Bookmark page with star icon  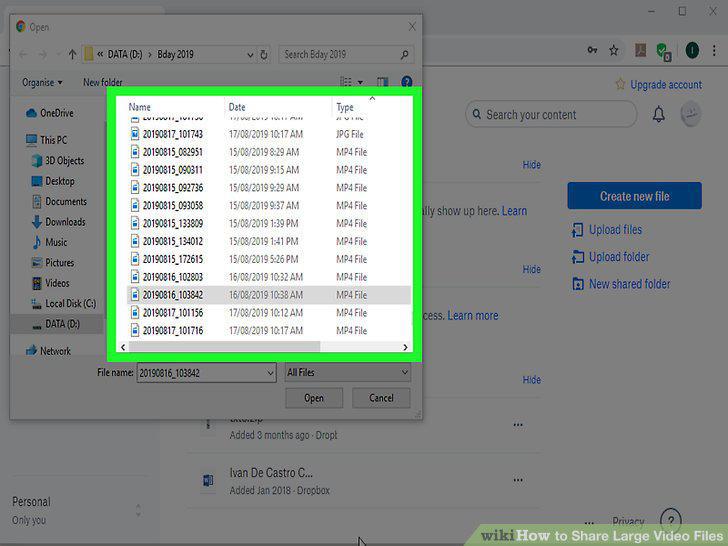tap(614, 50)
